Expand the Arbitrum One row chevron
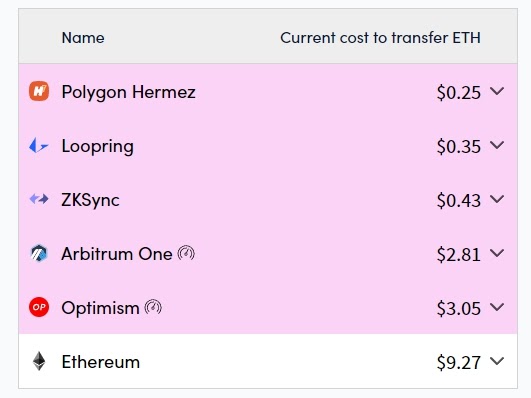Image resolution: width=531 pixels, height=398 pixels. point(497,253)
